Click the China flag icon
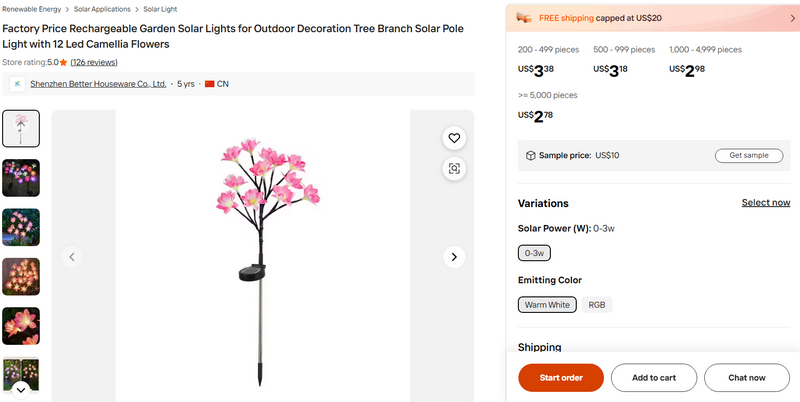The height and width of the screenshot is (402, 800). coord(210,84)
